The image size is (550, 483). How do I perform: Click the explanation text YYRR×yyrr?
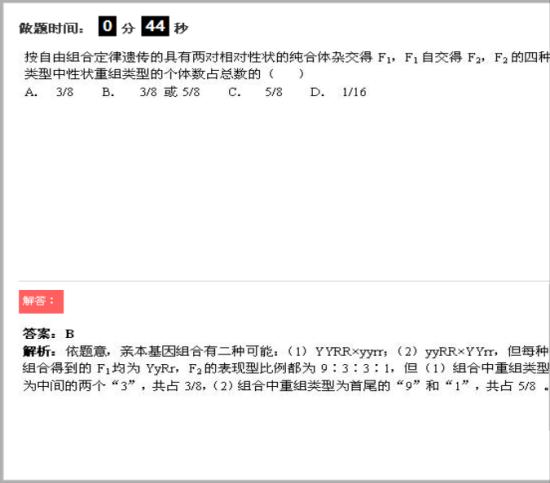[351, 351]
